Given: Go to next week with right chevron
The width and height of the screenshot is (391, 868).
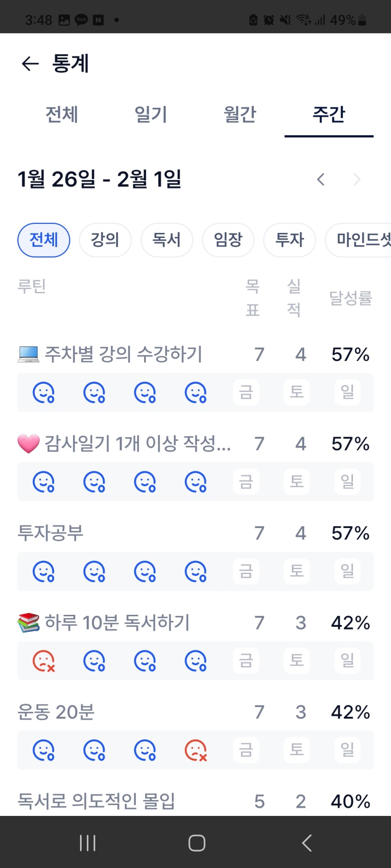Looking at the screenshot, I should [357, 180].
